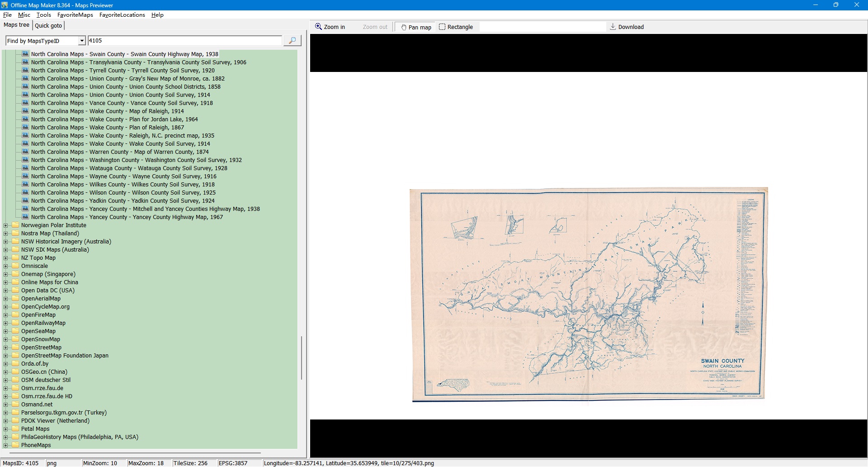Click the OpenStreetMap folder icon

[x=16, y=348]
